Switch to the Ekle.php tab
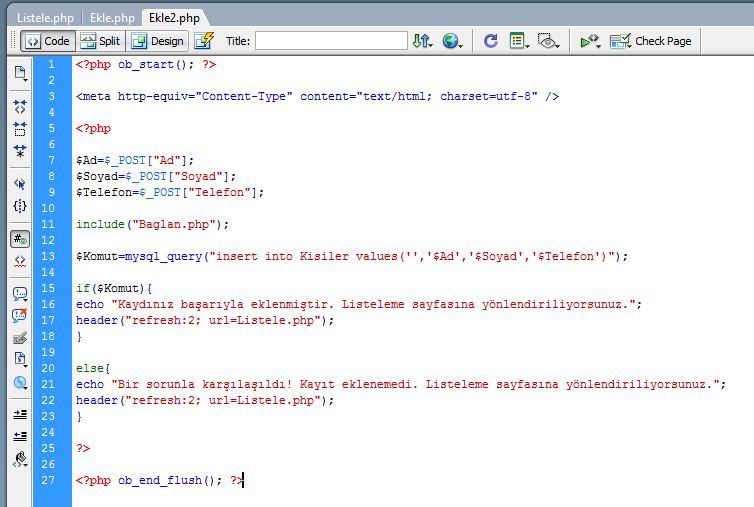The height and width of the screenshot is (507, 754). click(112, 18)
